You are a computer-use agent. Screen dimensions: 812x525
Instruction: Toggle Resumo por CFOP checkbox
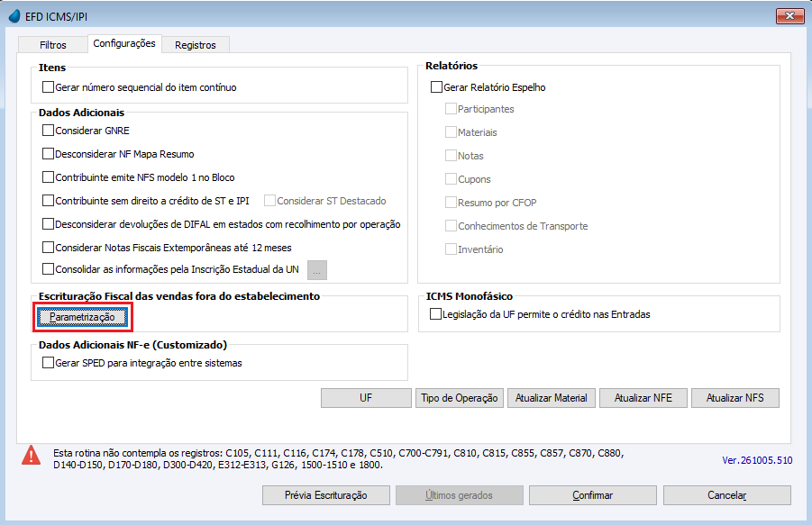[451, 203]
